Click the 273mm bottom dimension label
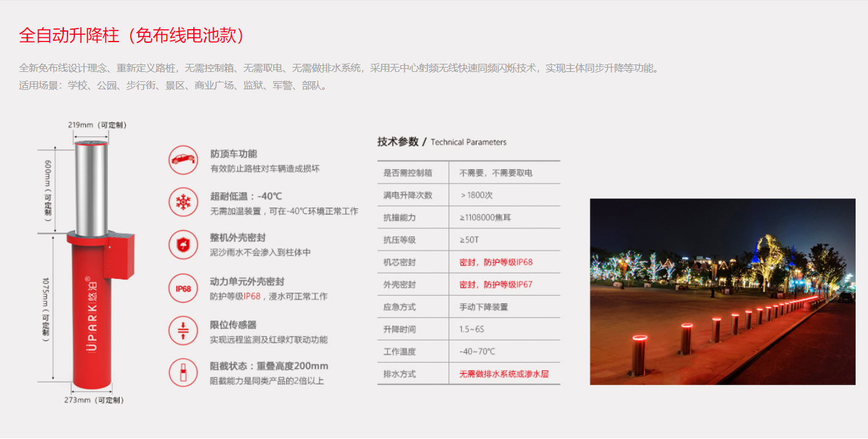This screenshot has height=439, width=868. click(x=94, y=400)
